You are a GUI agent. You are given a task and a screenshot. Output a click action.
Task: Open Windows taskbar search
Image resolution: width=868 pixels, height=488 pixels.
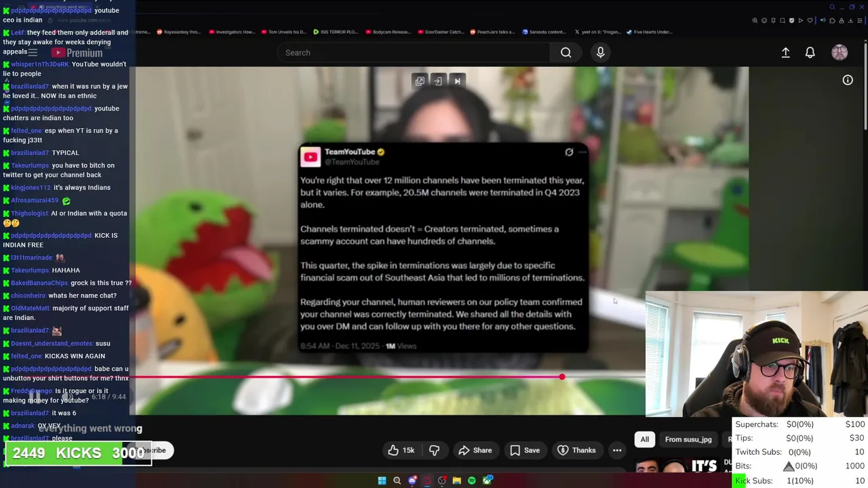coord(397,481)
